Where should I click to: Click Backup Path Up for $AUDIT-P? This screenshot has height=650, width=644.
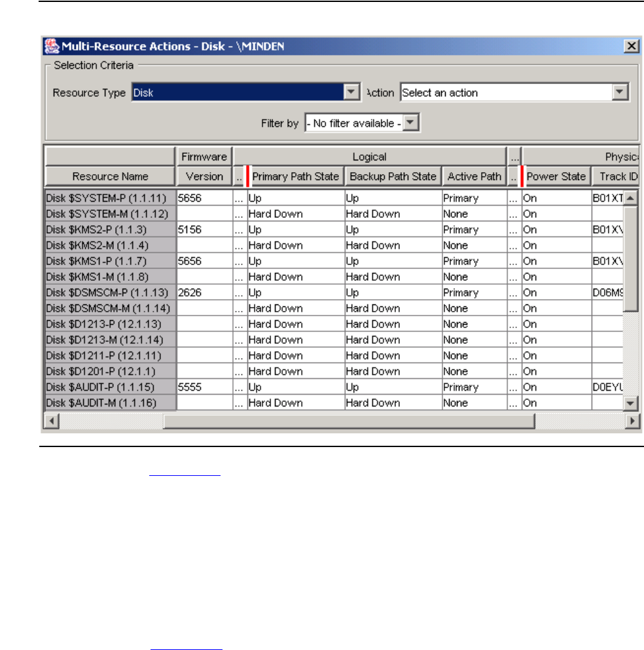393,387
